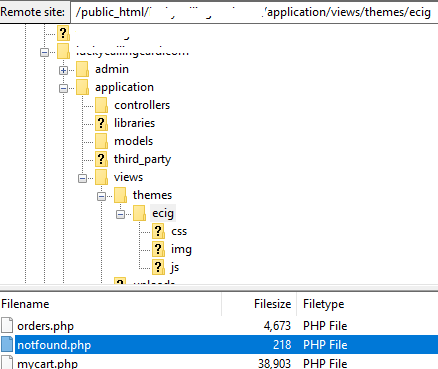Click the notfound.php file icon
The height and width of the screenshot is (369, 438).
7,345
